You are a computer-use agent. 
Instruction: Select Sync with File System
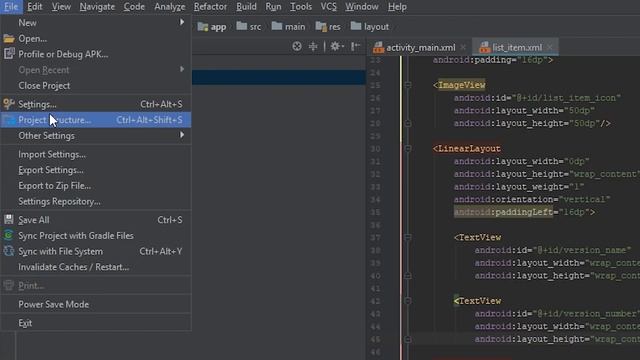point(96,251)
